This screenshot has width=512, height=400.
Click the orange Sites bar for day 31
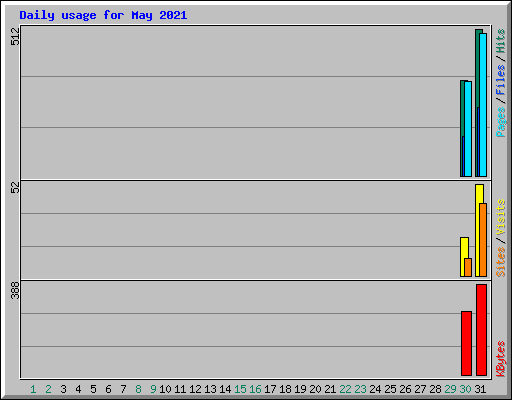(x=483, y=240)
